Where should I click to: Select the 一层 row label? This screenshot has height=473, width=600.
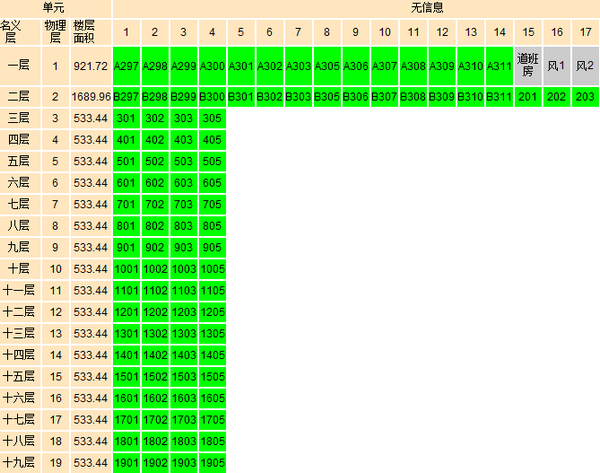point(20,66)
